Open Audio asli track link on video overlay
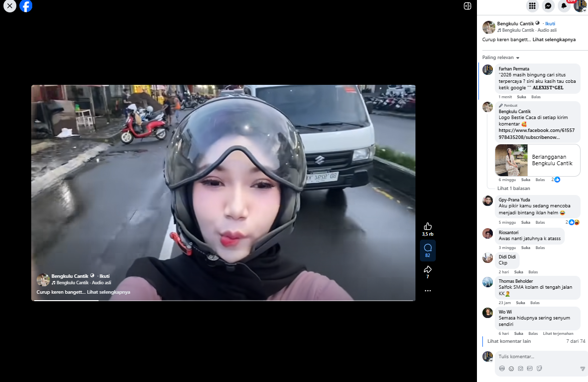 [84, 283]
